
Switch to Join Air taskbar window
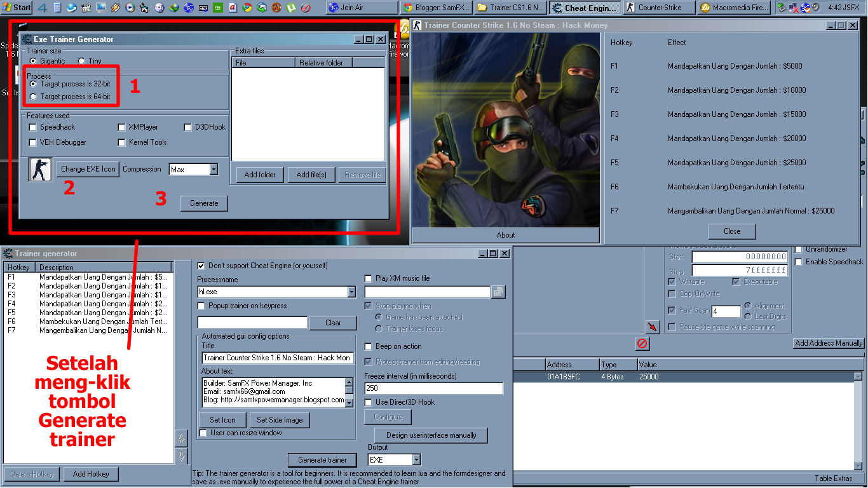[x=362, y=8]
